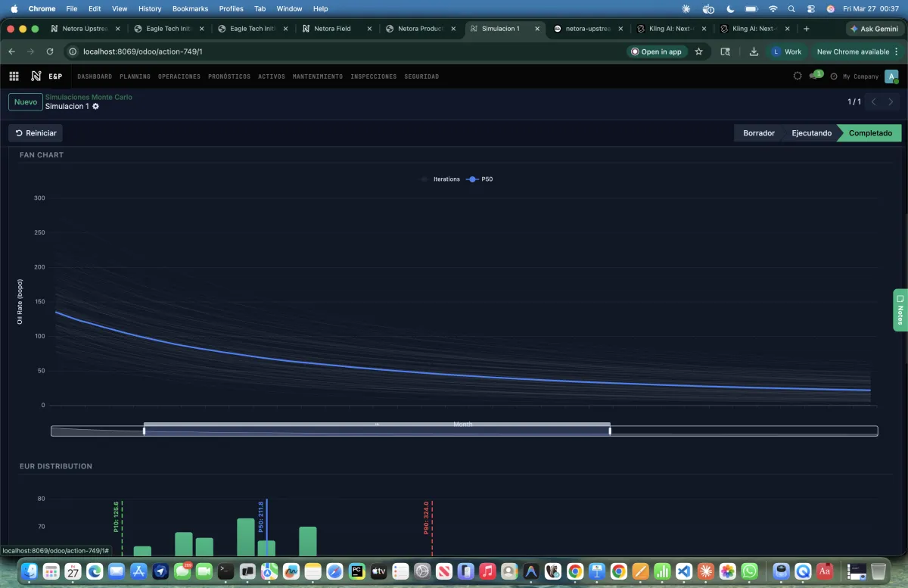Screen dimensions: 908x588
Task: Click the debug bug icon in navbar
Action: point(797,76)
